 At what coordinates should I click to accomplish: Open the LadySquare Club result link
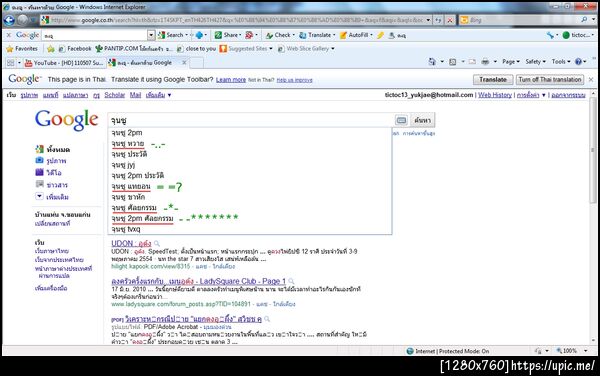tap(198, 281)
